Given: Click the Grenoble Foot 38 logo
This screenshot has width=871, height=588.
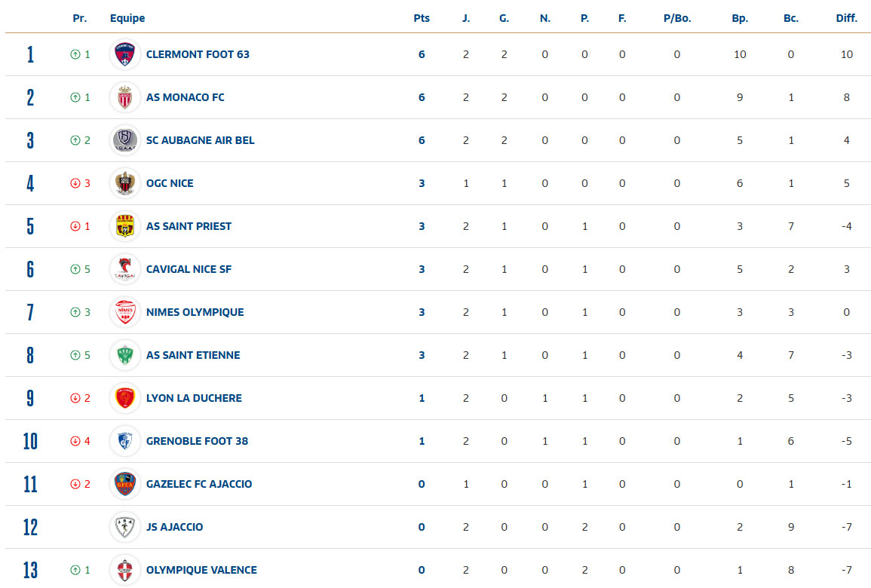Looking at the screenshot, I should [124, 441].
